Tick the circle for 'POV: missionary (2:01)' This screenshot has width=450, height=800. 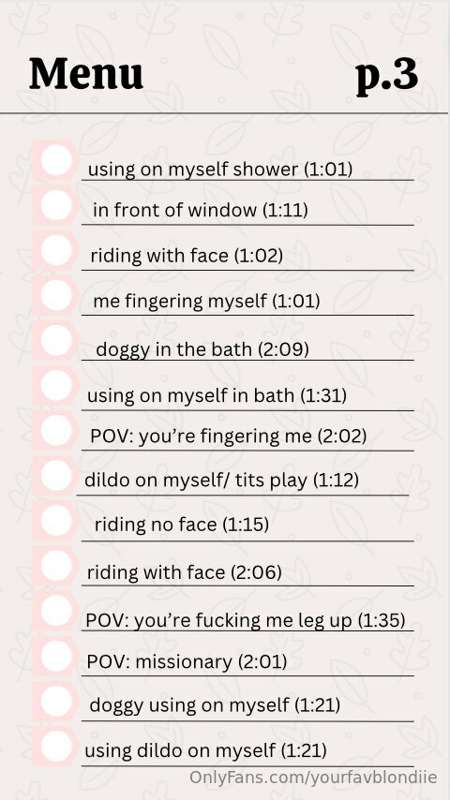(56, 656)
